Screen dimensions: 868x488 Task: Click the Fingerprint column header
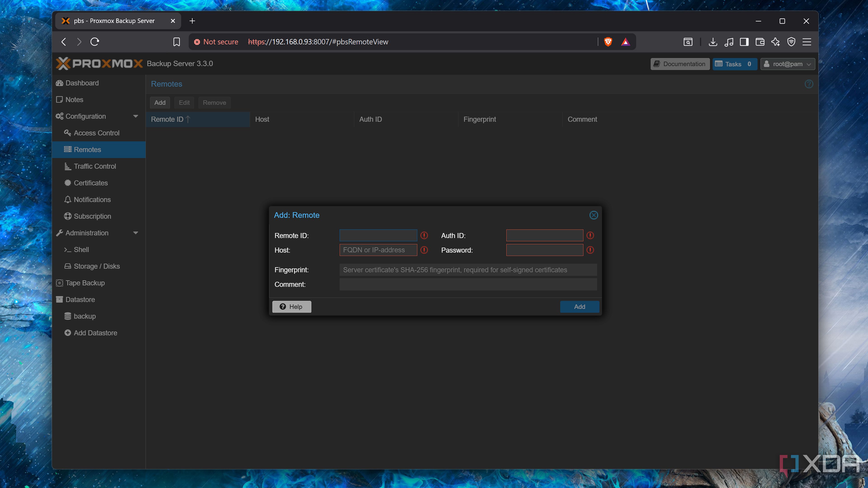[510, 119]
